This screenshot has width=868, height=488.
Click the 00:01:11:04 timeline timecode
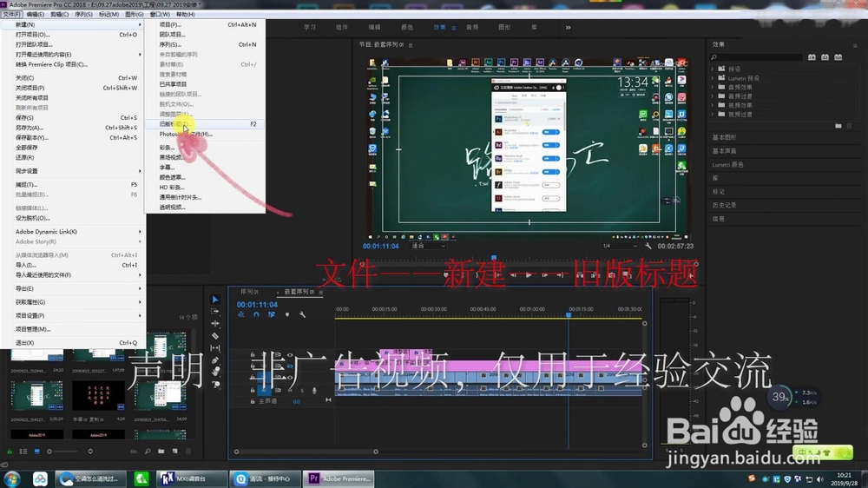(257, 305)
